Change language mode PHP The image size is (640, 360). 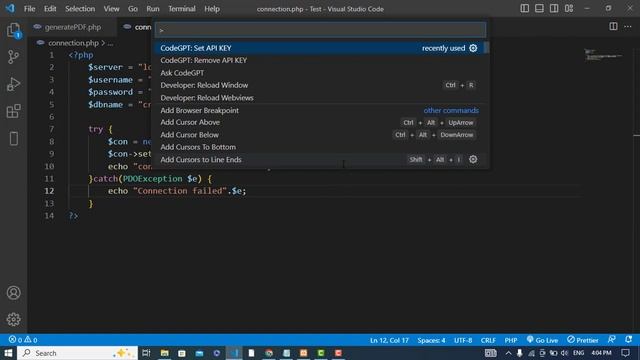tap(511, 340)
